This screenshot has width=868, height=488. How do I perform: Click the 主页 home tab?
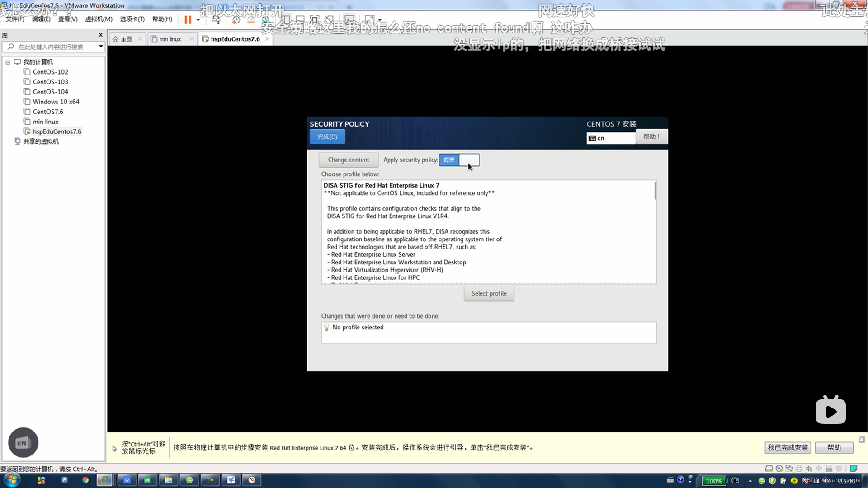pos(126,39)
